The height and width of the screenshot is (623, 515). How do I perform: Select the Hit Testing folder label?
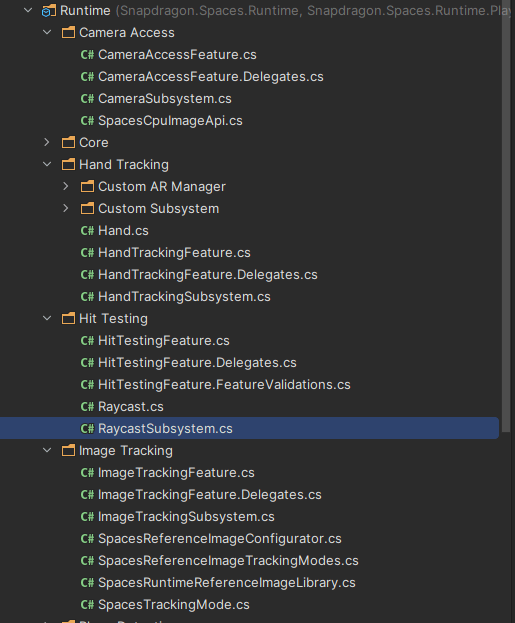pyautogui.click(x=113, y=319)
